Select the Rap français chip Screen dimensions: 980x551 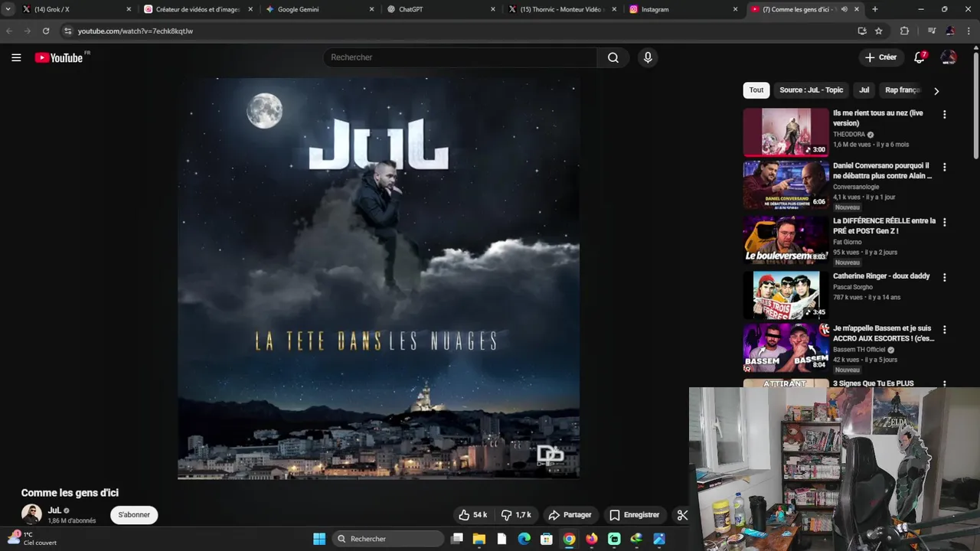click(902, 90)
